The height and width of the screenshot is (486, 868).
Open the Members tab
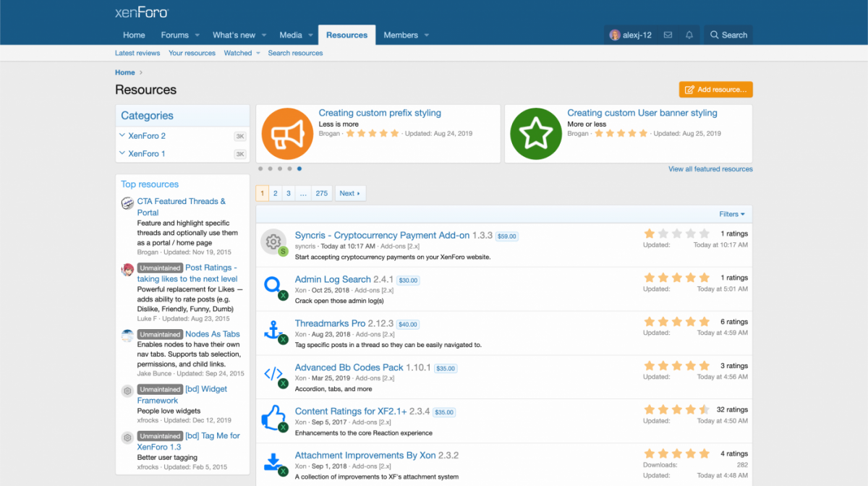click(x=401, y=35)
